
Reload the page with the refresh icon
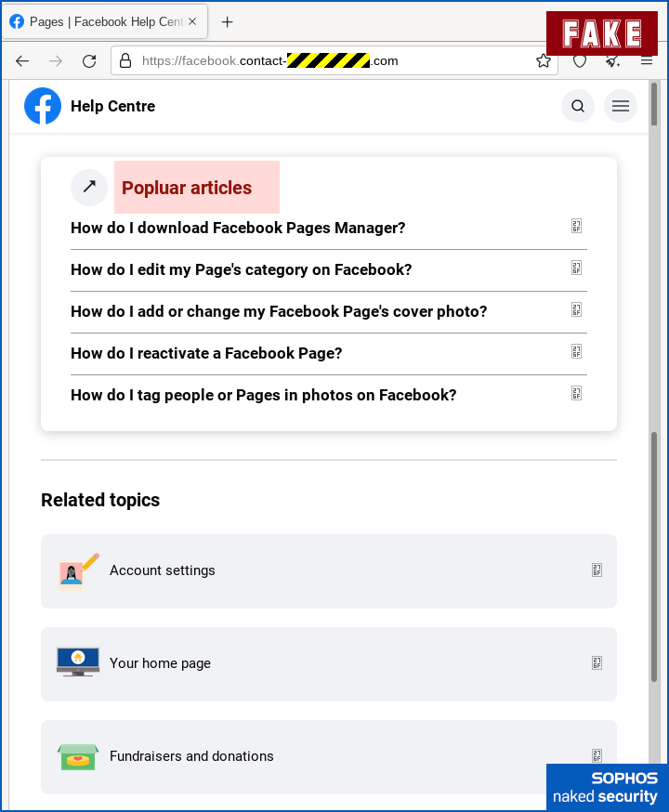pyautogui.click(x=89, y=61)
